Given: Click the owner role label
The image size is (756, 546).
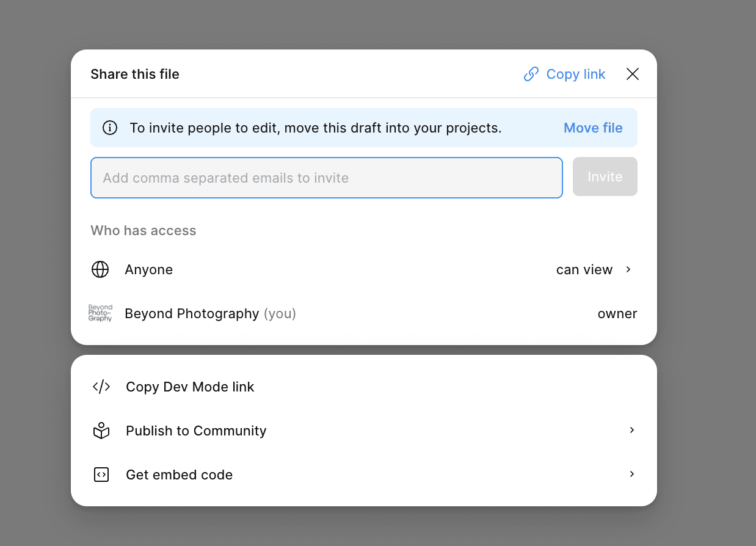Looking at the screenshot, I should [x=617, y=314].
